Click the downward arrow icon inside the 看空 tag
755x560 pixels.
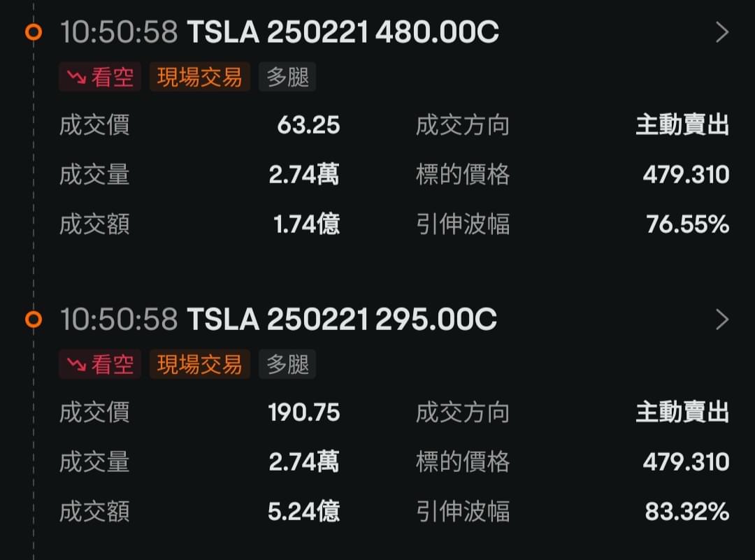(79, 77)
